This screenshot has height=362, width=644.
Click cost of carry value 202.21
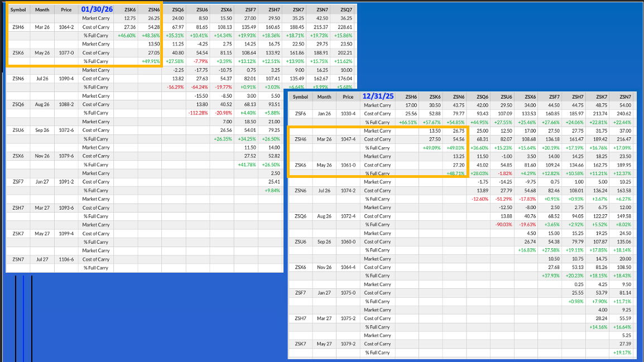345,53
